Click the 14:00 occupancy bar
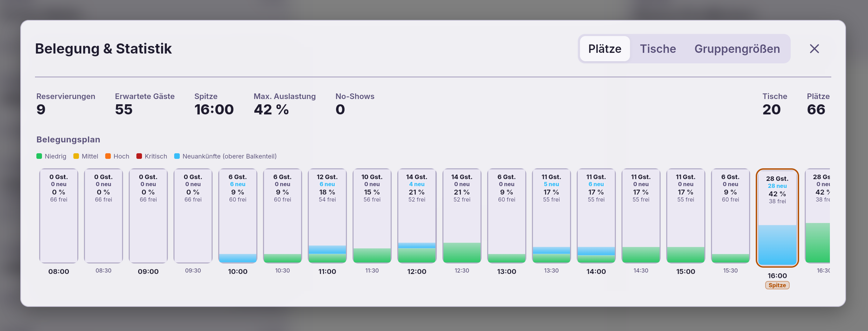This screenshot has height=331, width=868. [596, 216]
